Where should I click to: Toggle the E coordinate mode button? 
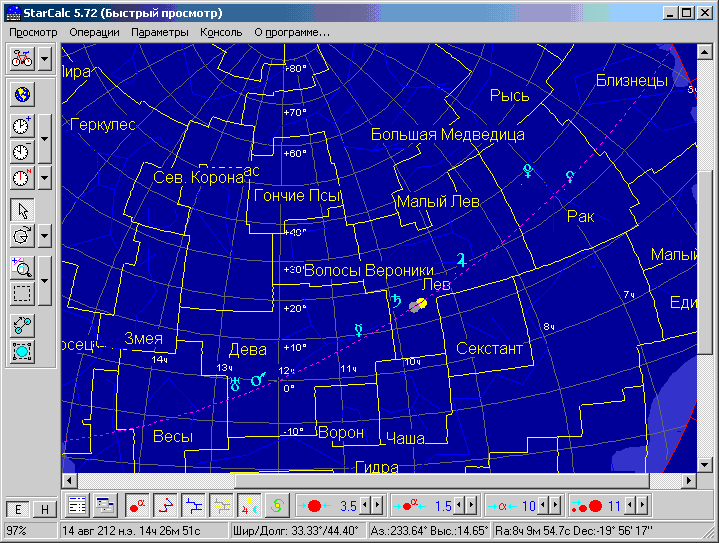[17, 508]
